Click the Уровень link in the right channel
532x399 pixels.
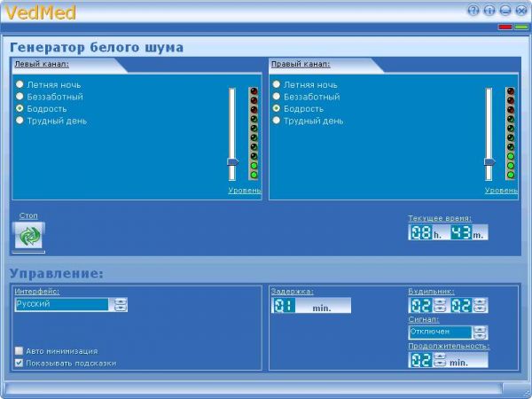[501, 190]
